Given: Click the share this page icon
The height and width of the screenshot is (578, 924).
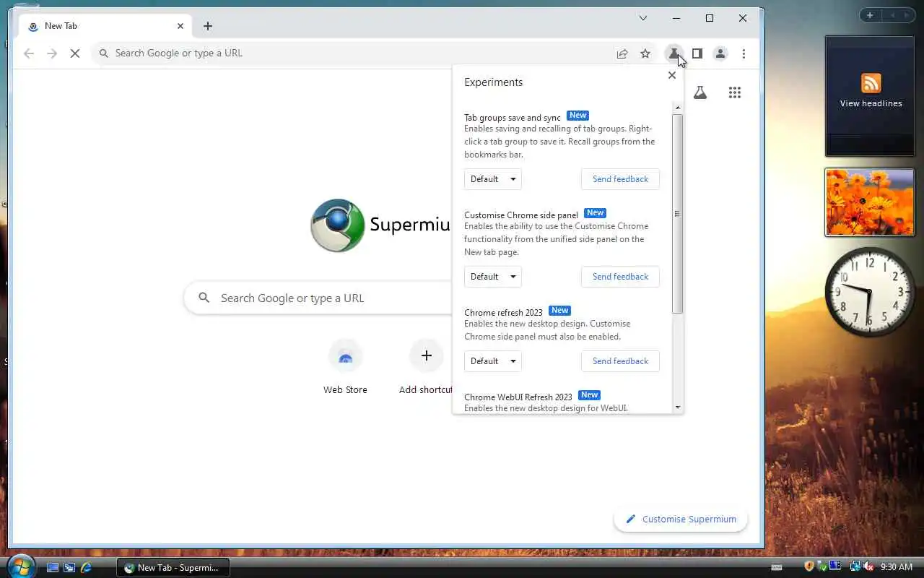Looking at the screenshot, I should (x=622, y=53).
